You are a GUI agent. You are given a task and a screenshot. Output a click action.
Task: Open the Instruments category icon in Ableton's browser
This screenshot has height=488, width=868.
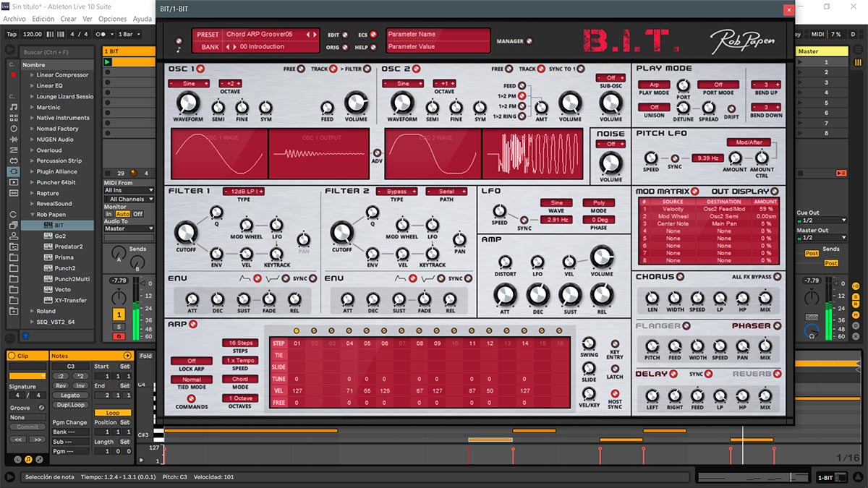click(13, 129)
